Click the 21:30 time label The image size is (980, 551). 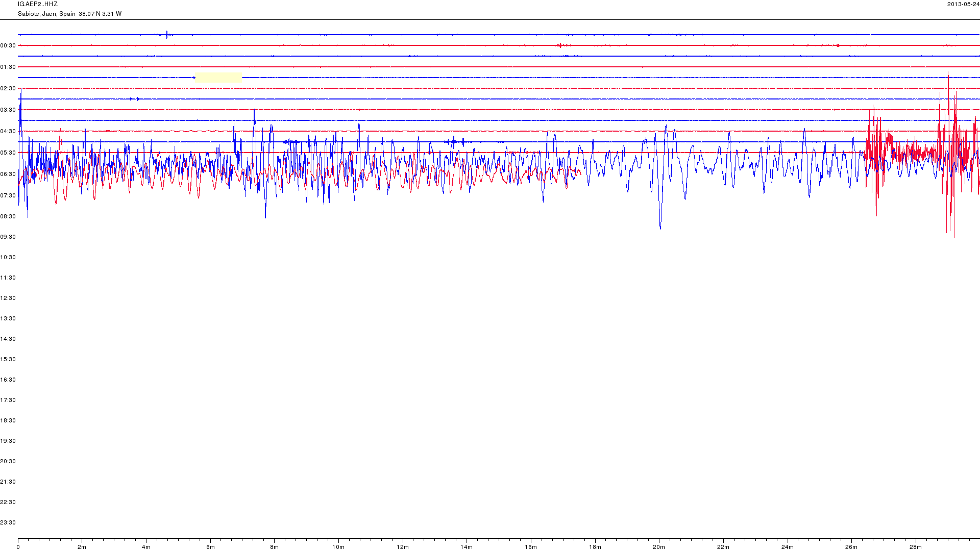(8, 482)
